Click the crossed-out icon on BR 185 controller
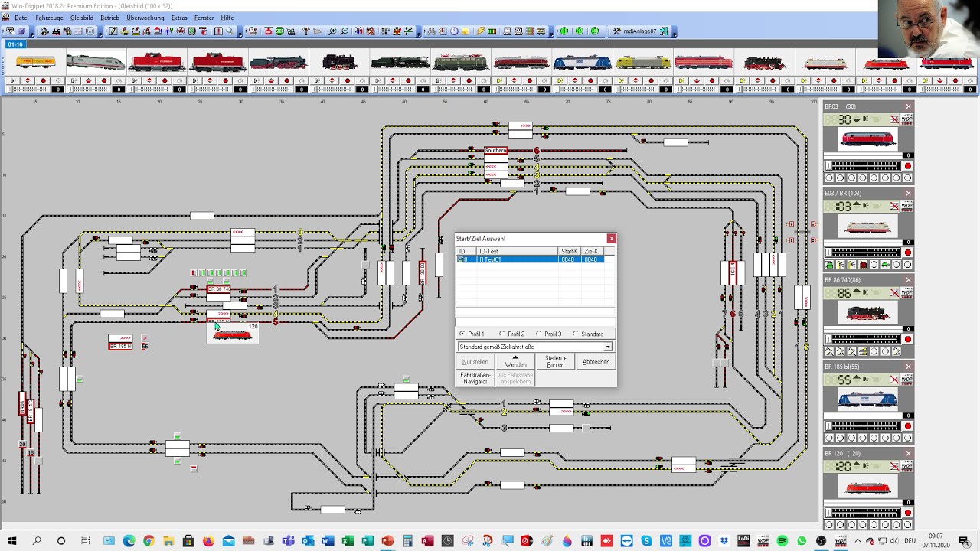Screen dimensions: 980x551 [893, 380]
